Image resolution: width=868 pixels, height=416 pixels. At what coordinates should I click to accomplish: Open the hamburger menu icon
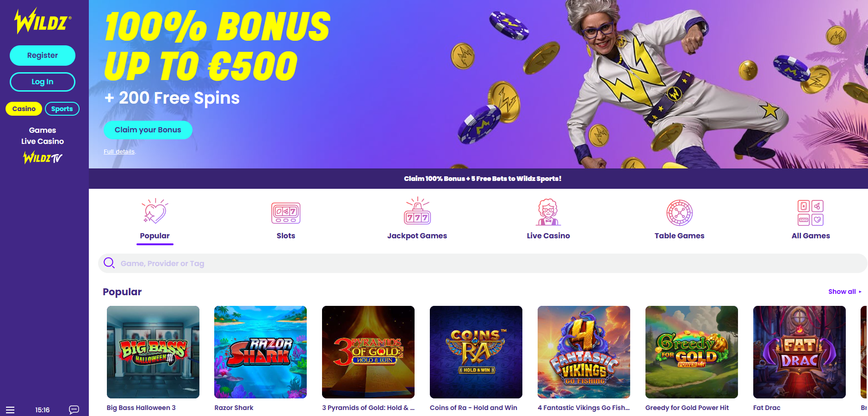10,410
